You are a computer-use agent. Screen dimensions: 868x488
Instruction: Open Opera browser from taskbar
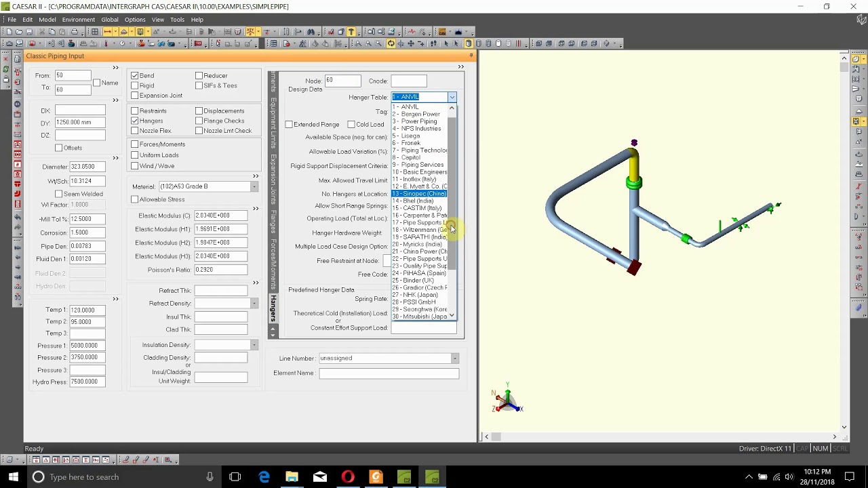[348, 477]
